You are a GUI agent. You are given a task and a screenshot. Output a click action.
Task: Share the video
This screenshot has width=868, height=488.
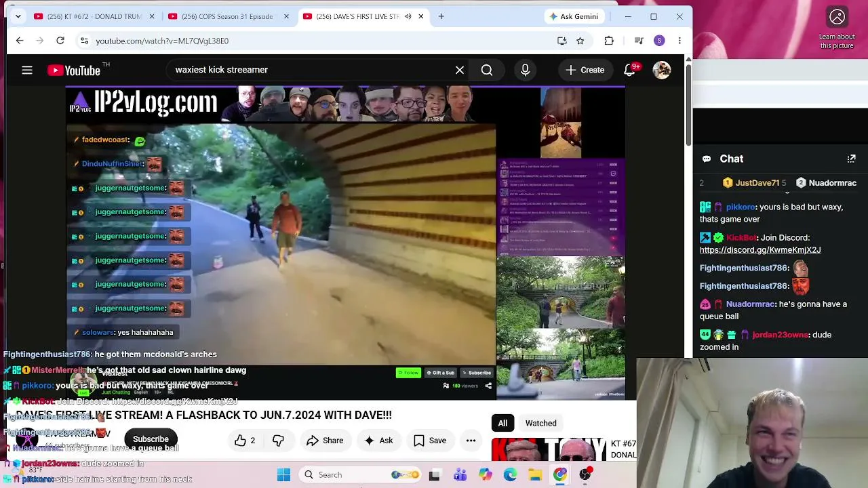coord(325,441)
